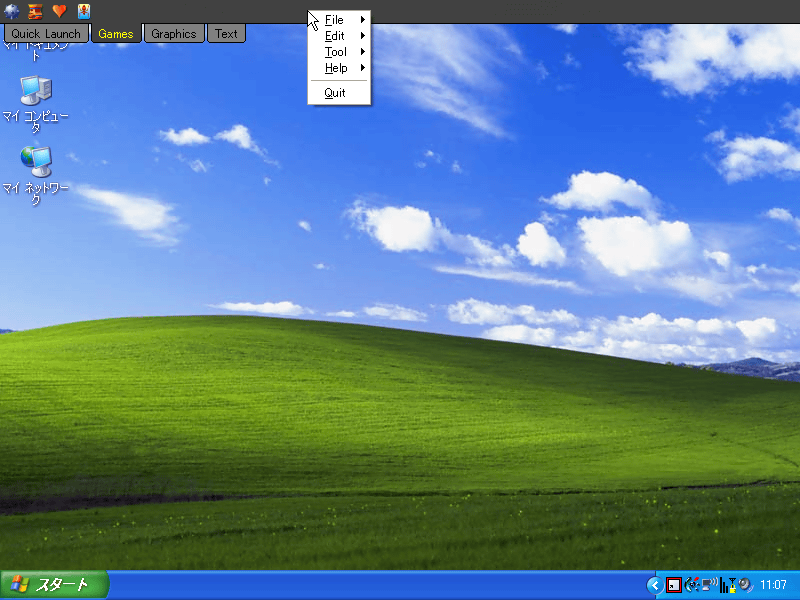
Task: Launch the Spider Solitaire icon
Action: pos(84,11)
